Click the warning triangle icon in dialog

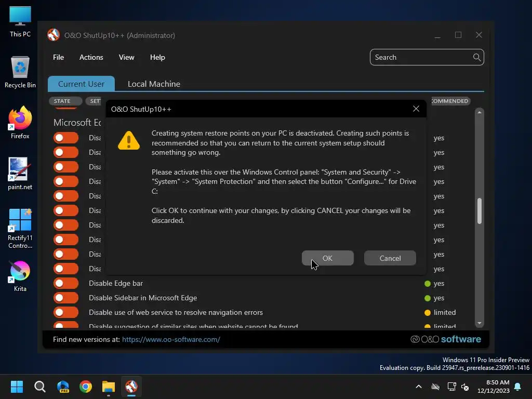[129, 140]
